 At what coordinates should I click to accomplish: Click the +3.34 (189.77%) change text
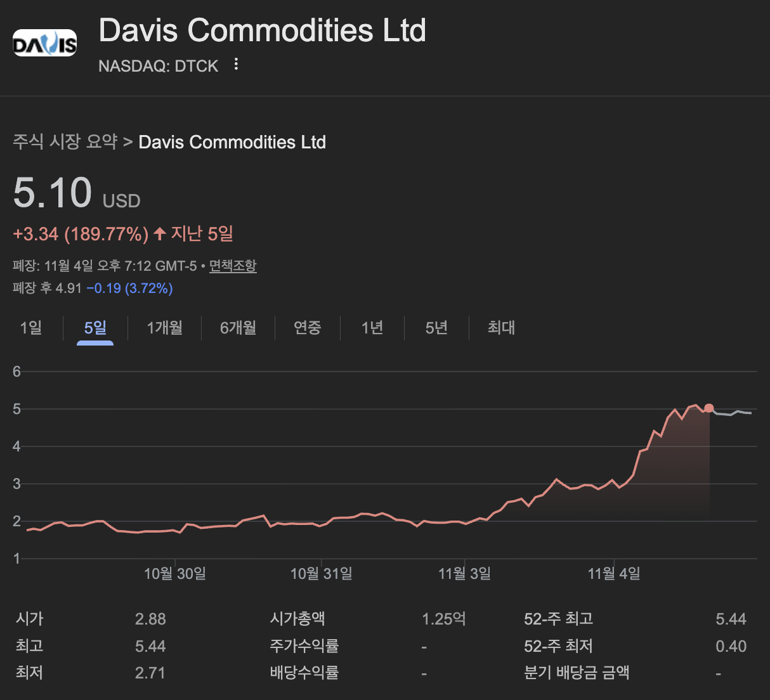click(81, 234)
